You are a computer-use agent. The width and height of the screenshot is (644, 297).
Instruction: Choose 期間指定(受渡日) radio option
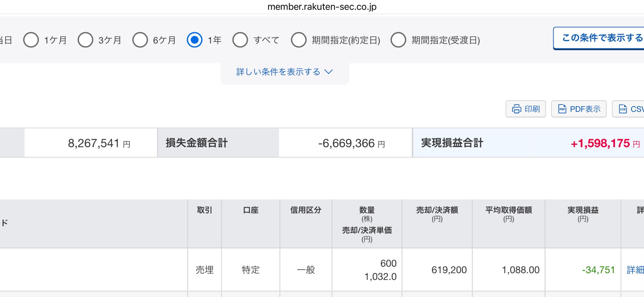[398, 40]
